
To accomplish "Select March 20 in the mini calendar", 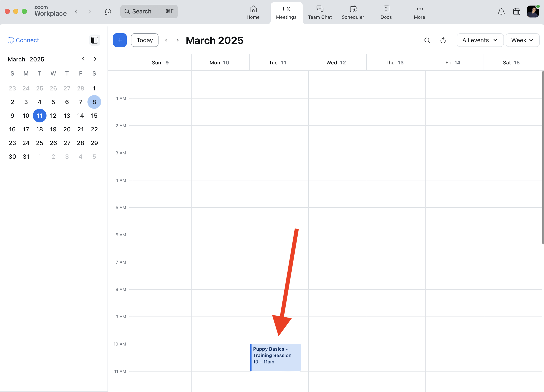I will pyautogui.click(x=67, y=129).
